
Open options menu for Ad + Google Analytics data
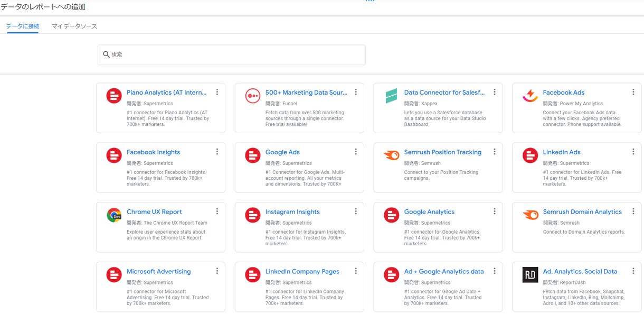point(495,271)
